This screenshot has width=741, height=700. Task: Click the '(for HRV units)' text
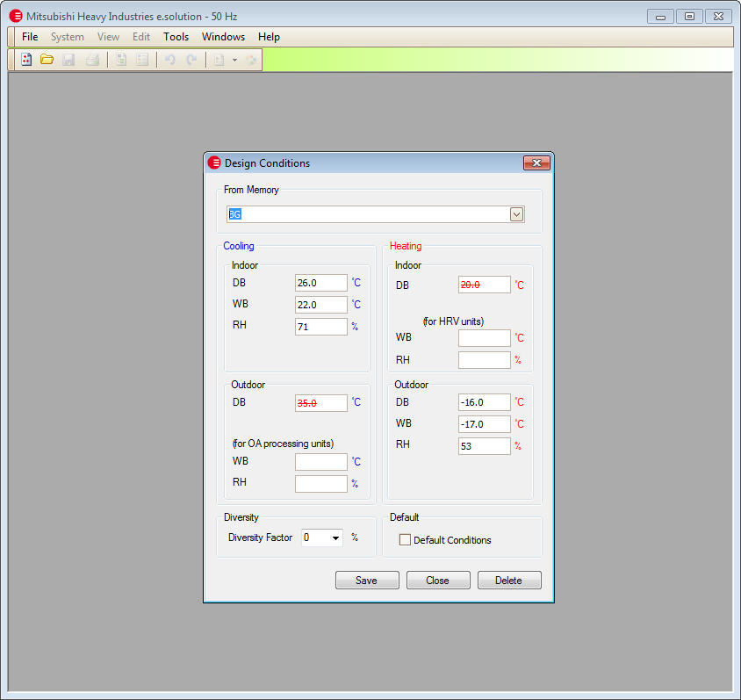coord(453,321)
